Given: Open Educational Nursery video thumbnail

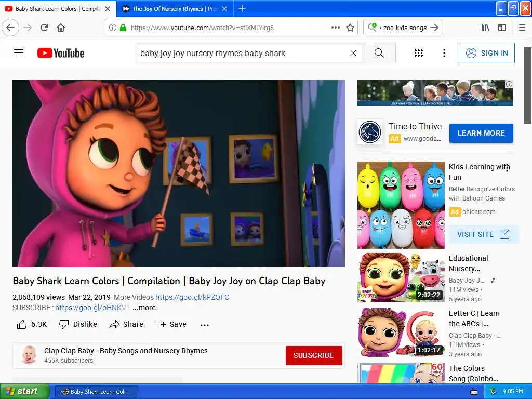Looking at the screenshot, I should point(401,277).
